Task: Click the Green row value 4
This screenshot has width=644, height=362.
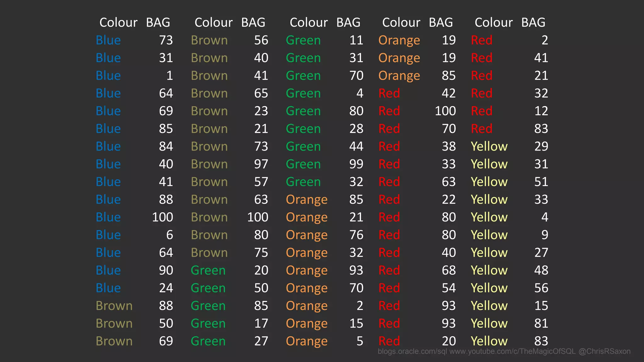Action: click(x=360, y=93)
